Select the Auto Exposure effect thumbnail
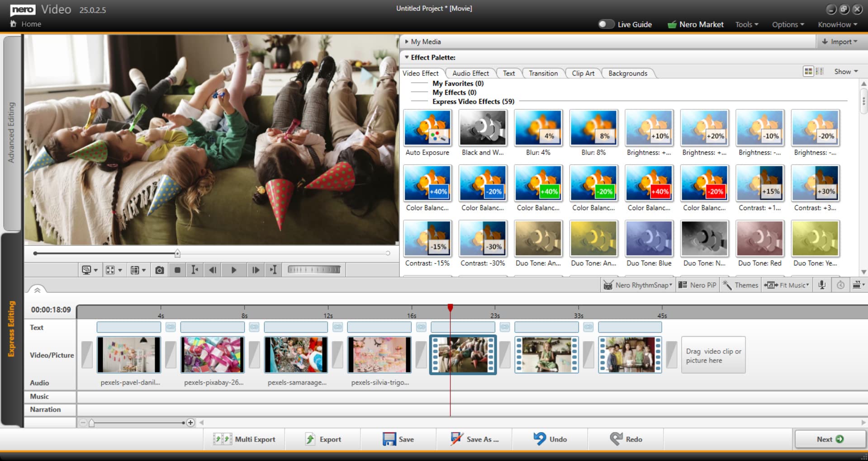This screenshot has width=868, height=461. (427, 128)
